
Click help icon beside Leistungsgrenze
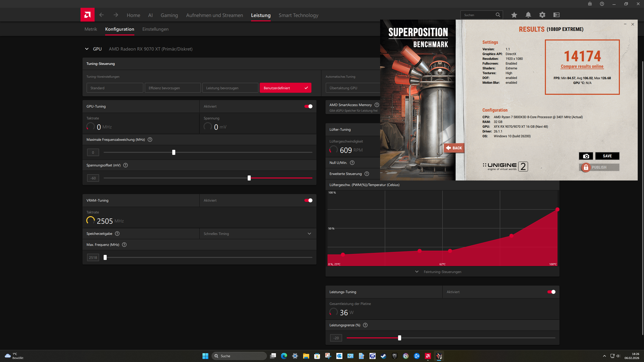click(x=365, y=325)
